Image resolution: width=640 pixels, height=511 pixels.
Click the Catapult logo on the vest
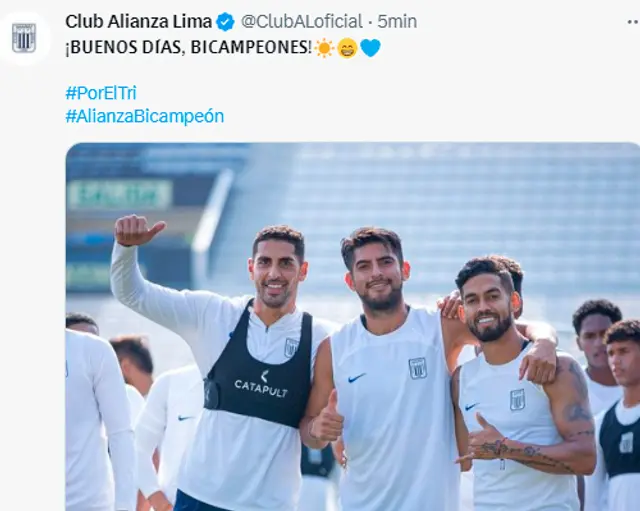[261, 385]
